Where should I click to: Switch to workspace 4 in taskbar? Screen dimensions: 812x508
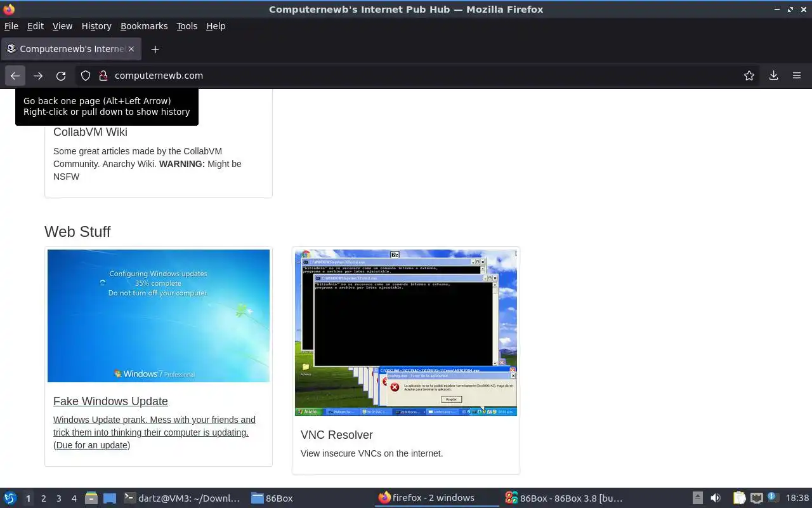pos(74,498)
